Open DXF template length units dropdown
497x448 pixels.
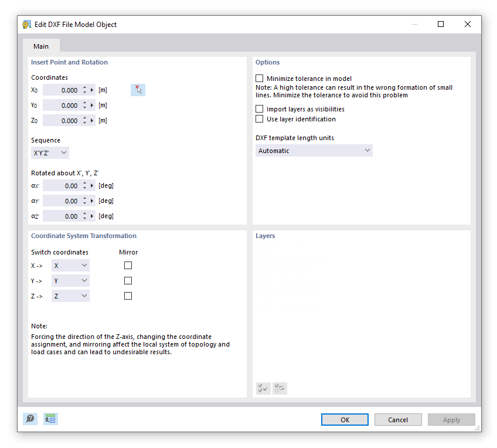point(314,150)
